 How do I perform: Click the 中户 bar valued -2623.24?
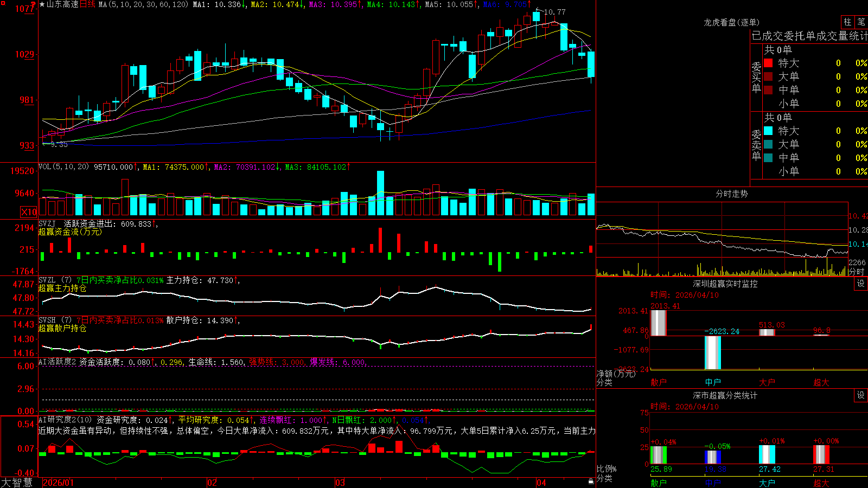(x=713, y=352)
